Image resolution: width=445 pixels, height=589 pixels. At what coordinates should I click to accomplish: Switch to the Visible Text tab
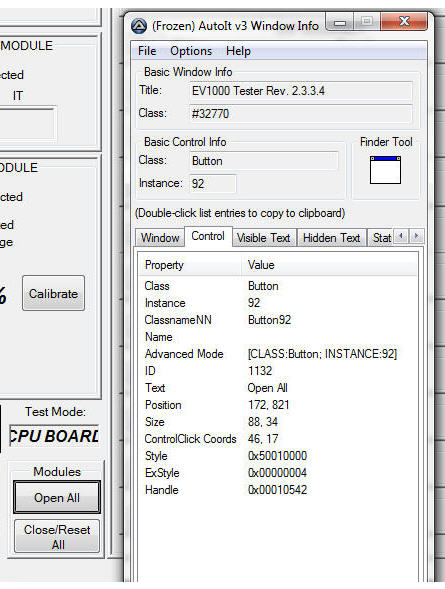[x=264, y=238]
